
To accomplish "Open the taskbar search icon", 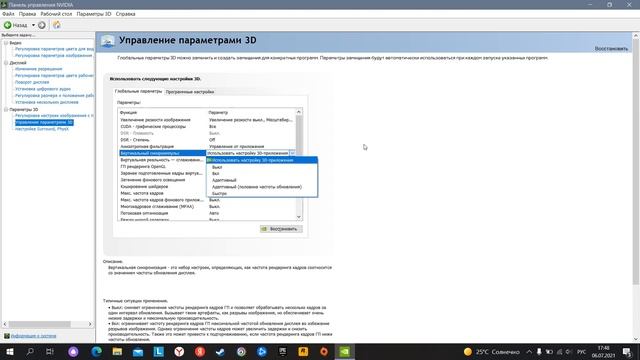I will click(x=30, y=352).
